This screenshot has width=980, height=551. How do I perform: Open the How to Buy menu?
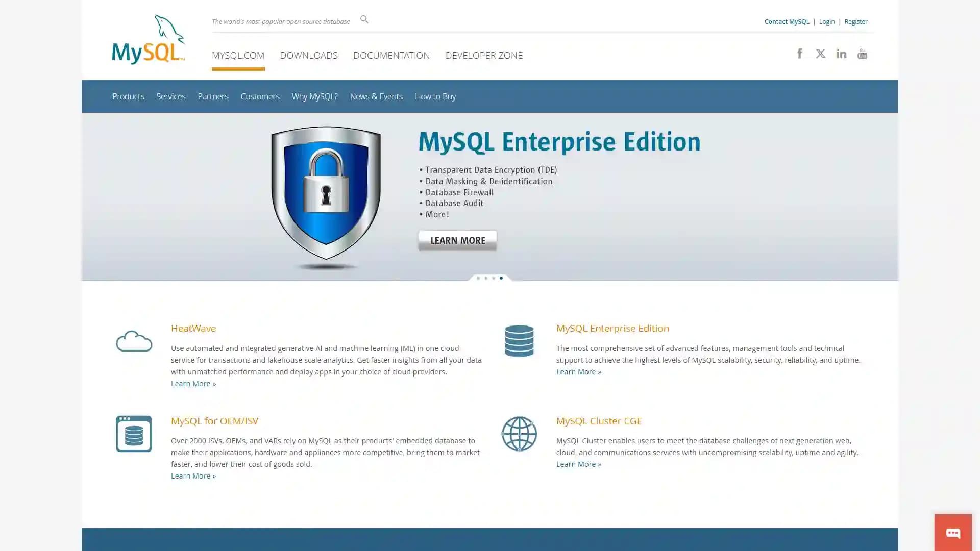(435, 96)
